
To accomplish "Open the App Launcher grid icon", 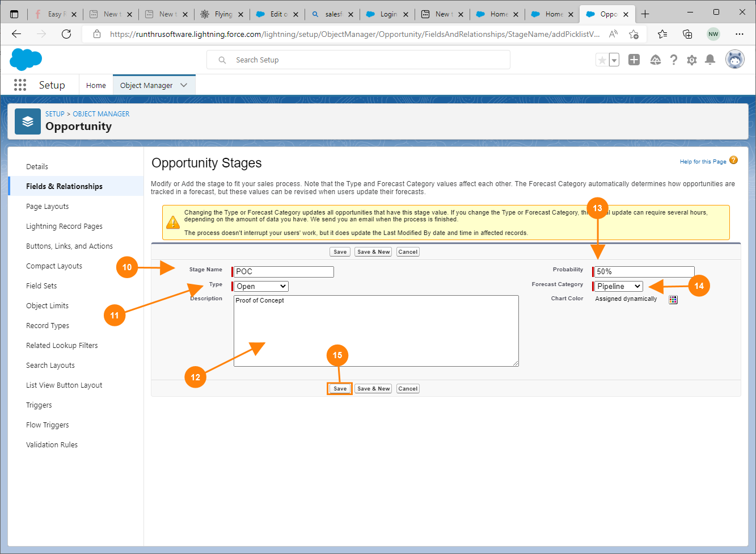I will [20, 85].
